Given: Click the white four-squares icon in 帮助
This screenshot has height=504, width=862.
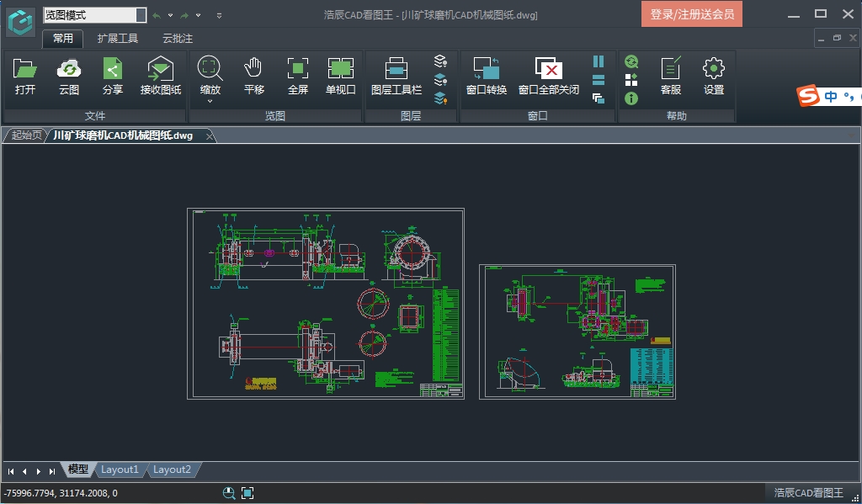Looking at the screenshot, I should 631,80.
